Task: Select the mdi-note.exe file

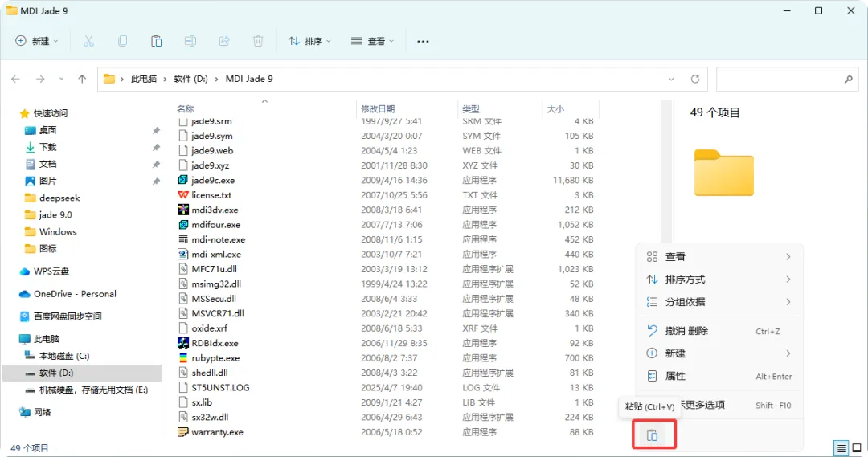Action: (218, 239)
